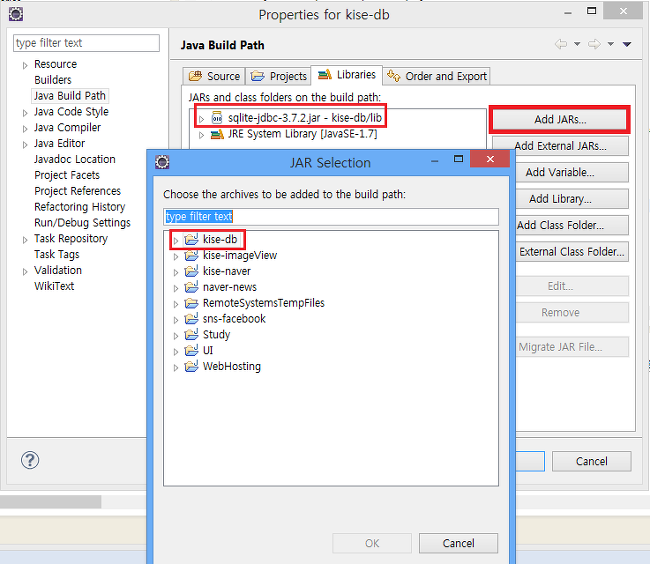This screenshot has width=650, height=564.
Task: Click the kise-naver project folder icon
Action: point(191,271)
